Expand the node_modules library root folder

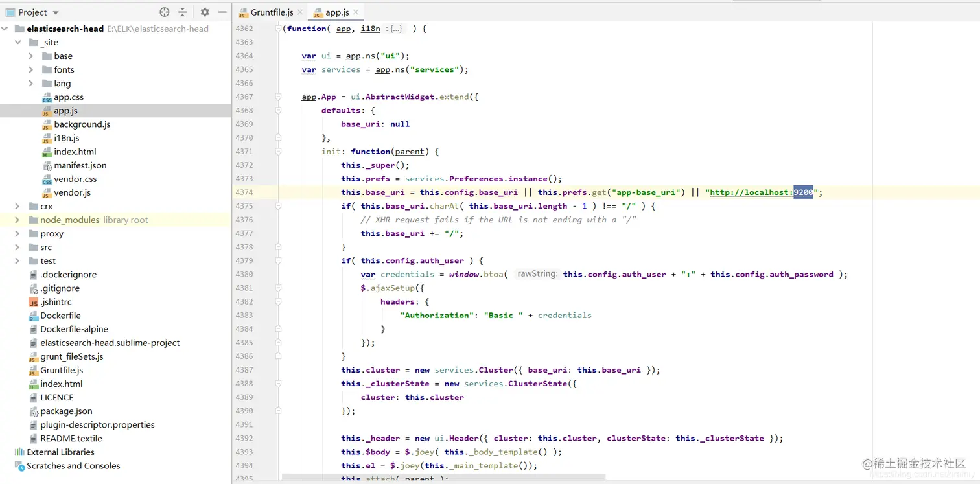pos(17,220)
